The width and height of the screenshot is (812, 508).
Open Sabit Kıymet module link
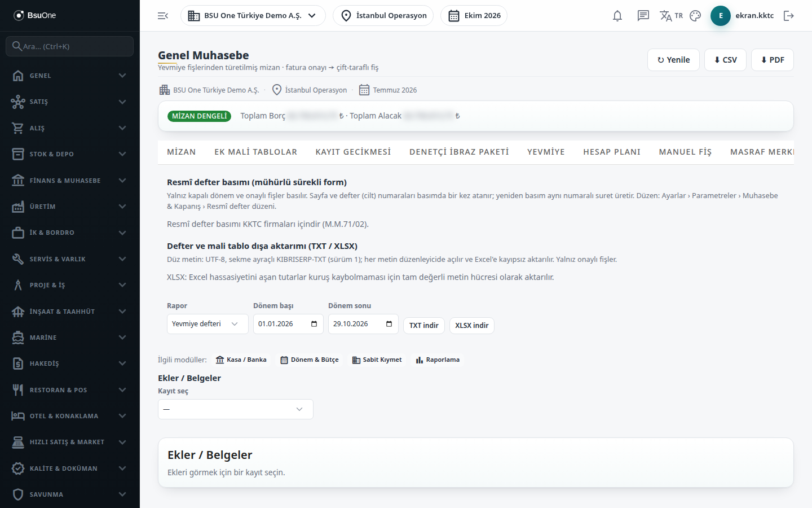click(377, 360)
